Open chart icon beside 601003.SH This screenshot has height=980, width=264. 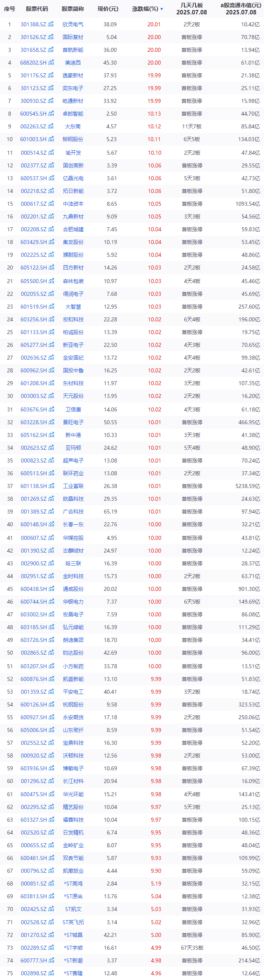(x=51, y=139)
